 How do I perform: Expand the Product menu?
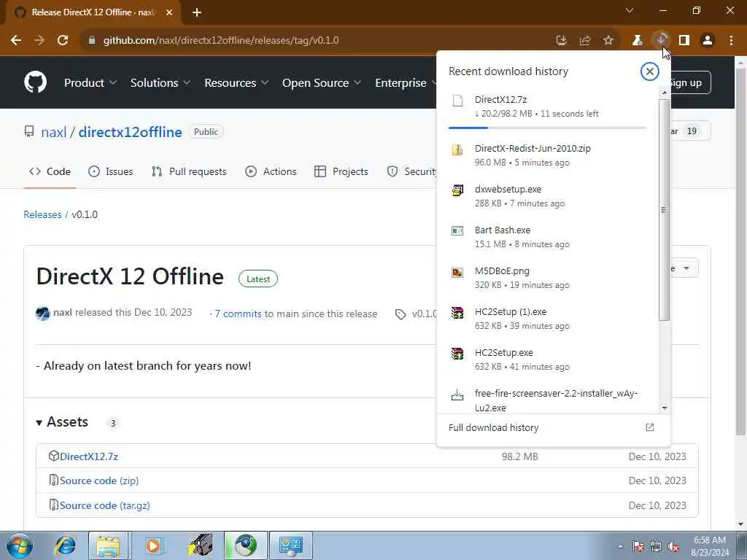[90, 83]
